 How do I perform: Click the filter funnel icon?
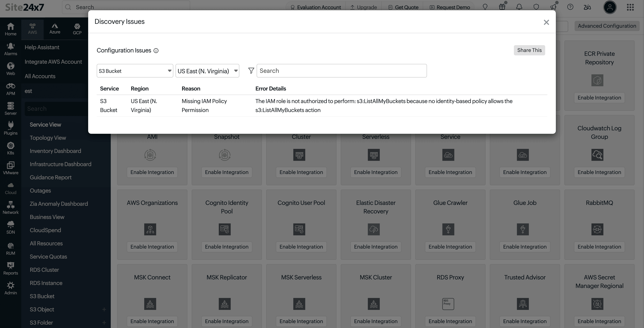(251, 71)
